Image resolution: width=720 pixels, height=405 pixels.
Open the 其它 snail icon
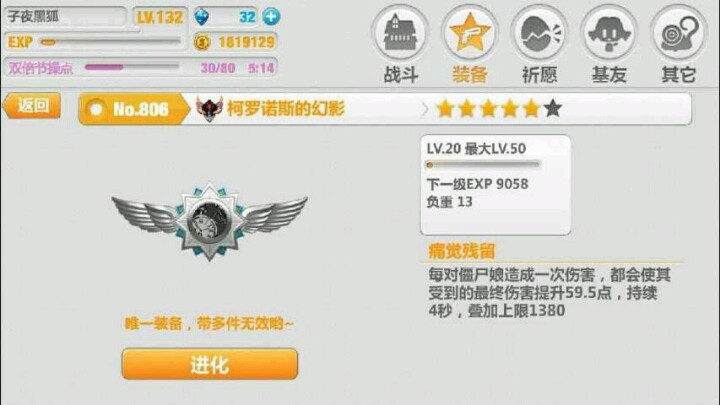[x=679, y=33]
